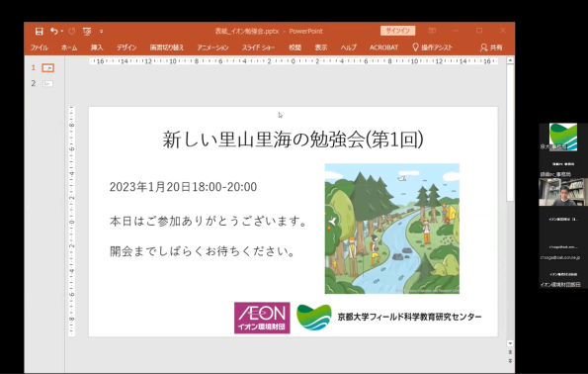Screen dimensions: 588x374
Task: Click scrollbar down arrow of slide pane
Action: [x=510, y=343]
